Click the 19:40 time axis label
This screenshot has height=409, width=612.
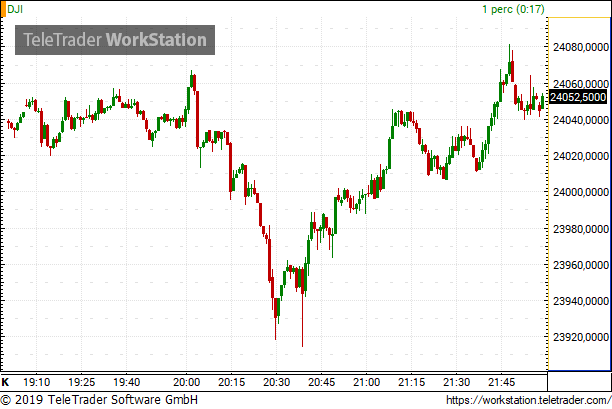click(126, 382)
